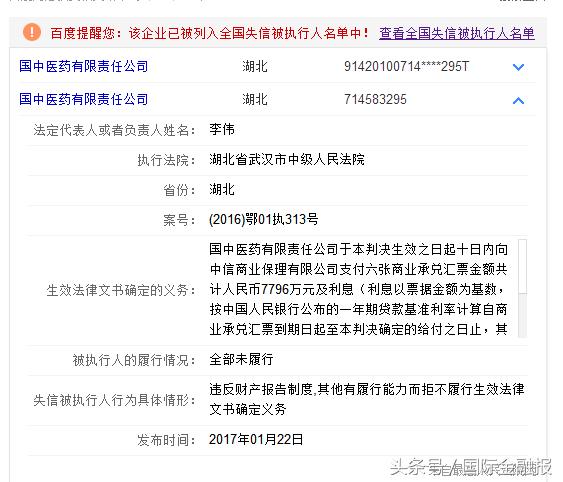Click the obligation text box scrollbar

[522, 288]
